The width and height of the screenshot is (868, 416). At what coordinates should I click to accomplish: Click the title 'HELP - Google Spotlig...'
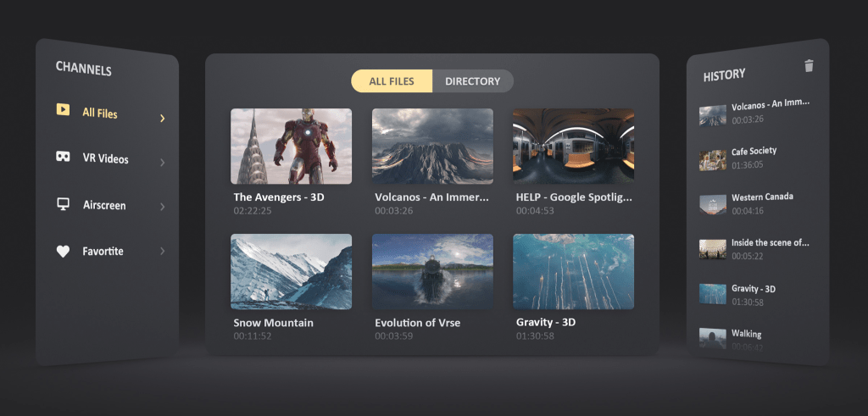(574, 197)
